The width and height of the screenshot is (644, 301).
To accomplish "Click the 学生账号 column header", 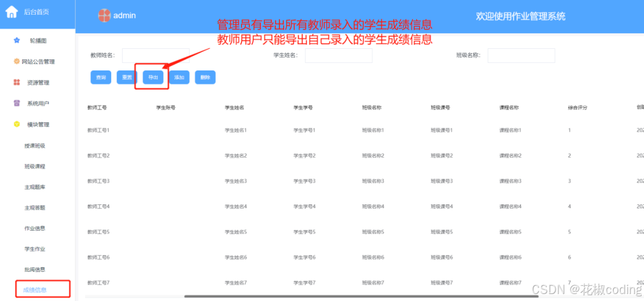I will click(x=166, y=108).
